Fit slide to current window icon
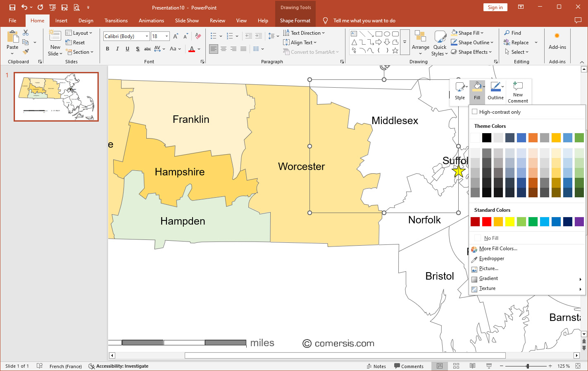The image size is (588, 371). click(578, 366)
